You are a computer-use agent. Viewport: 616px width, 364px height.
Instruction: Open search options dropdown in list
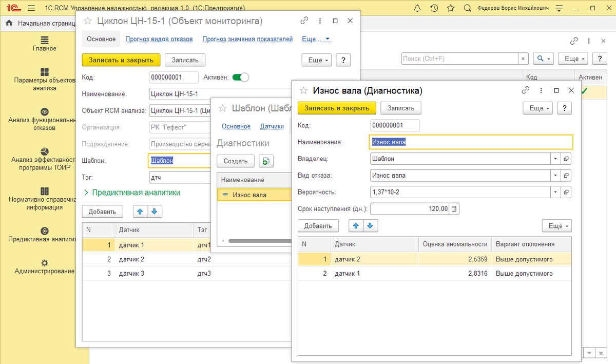tap(543, 59)
